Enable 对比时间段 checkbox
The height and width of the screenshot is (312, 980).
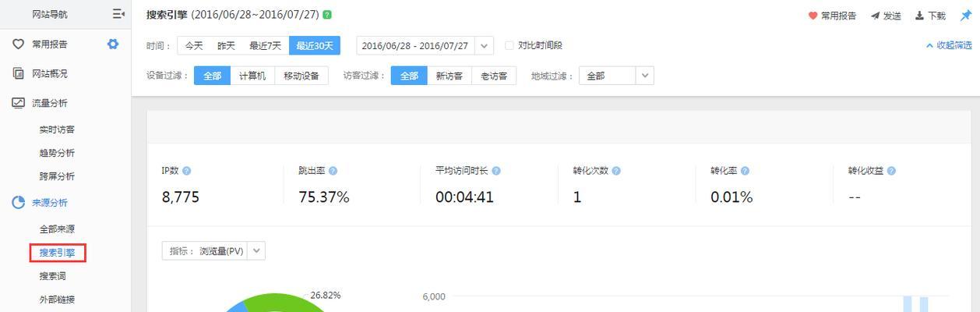point(509,46)
